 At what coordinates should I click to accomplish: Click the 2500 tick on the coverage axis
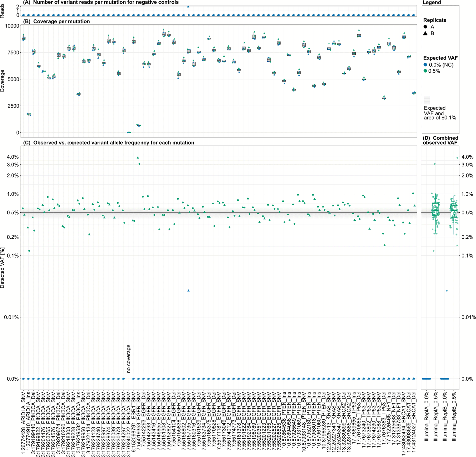tap(13, 106)
